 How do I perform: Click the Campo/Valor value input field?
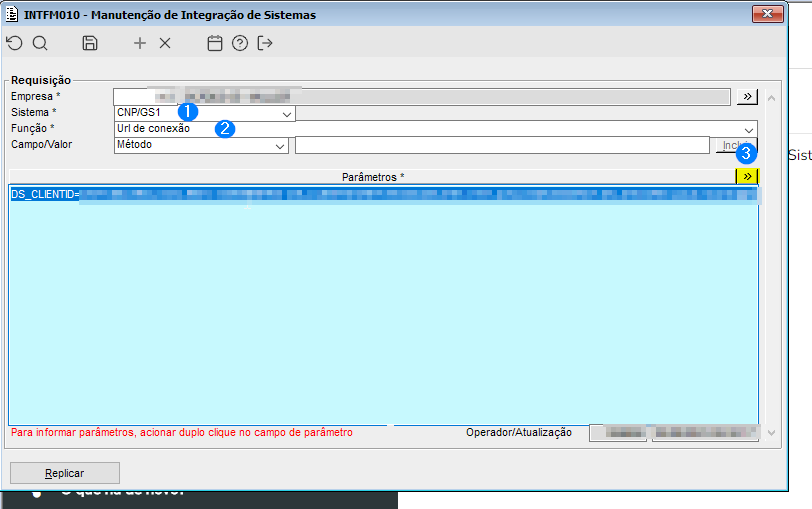pyautogui.click(x=502, y=146)
